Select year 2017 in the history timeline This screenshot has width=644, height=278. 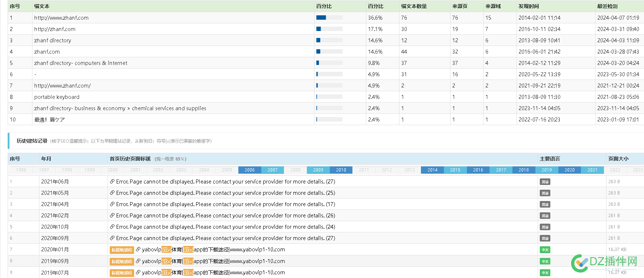(501, 170)
